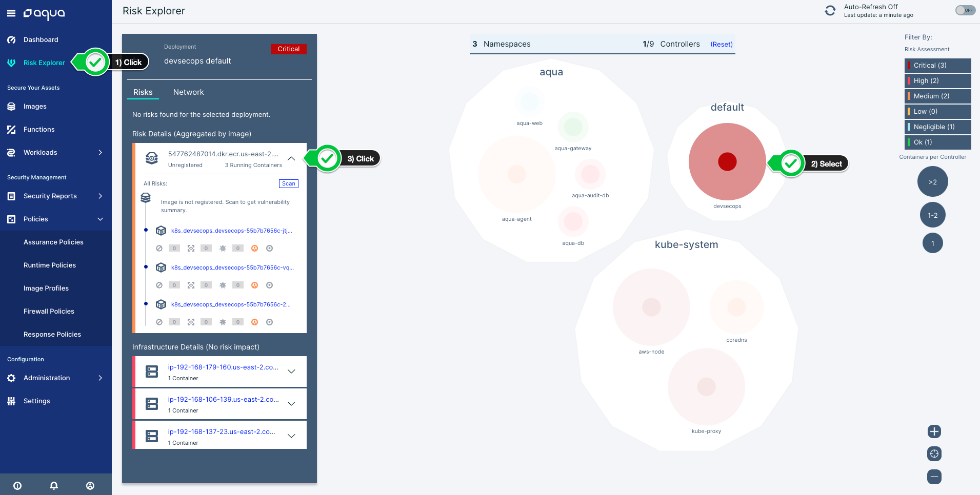980x495 pixels.
Task: Select the aqua-agent controller circle
Action: coord(517,174)
